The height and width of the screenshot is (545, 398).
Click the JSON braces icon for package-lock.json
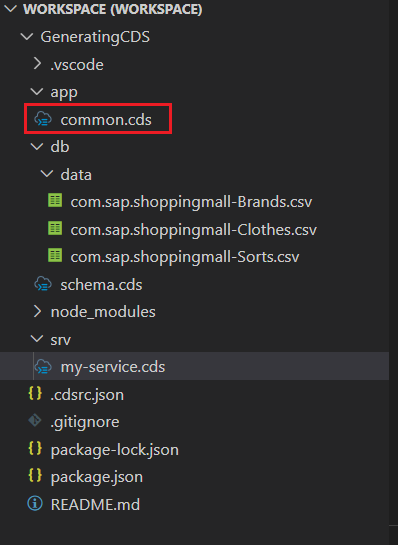[35, 449]
